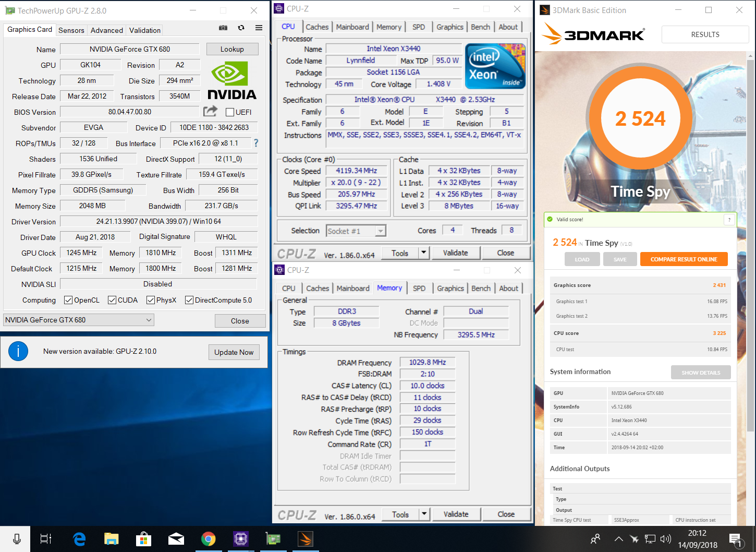Screen dimensions: 756x552
Task: Click the taskbar clock showing 20:12
Action: pyautogui.click(x=698, y=539)
